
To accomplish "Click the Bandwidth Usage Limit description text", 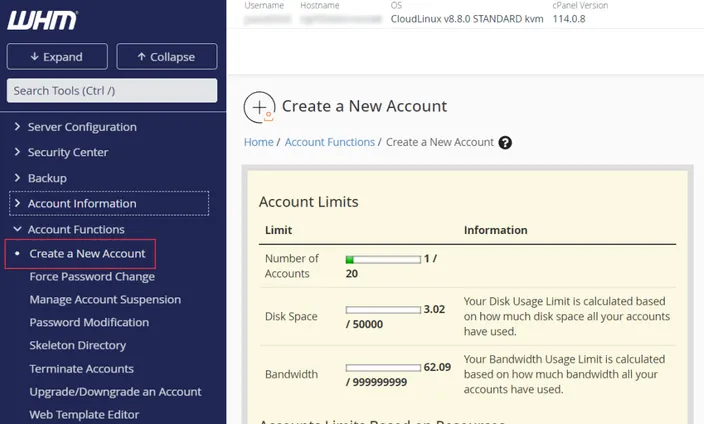I will (x=564, y=375).
